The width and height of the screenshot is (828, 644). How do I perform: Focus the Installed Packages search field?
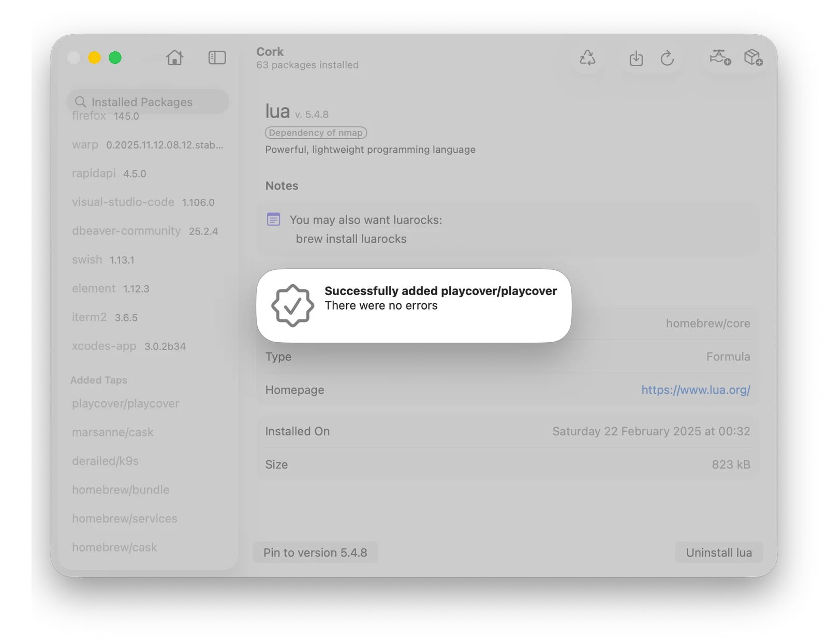[147, 101]
